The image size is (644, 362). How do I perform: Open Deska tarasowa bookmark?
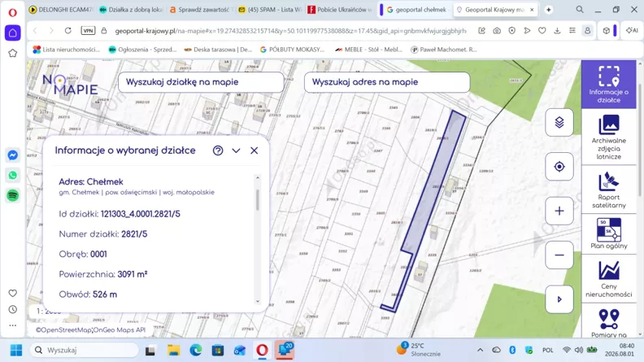pos(218,50)
